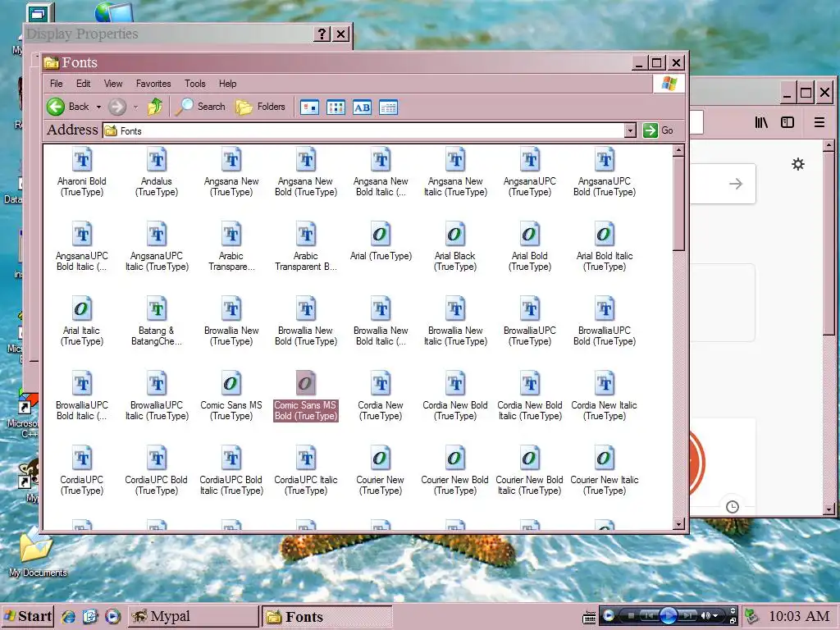840x630 pixels.
Task: Click the Start button
Action: [27, 617]
